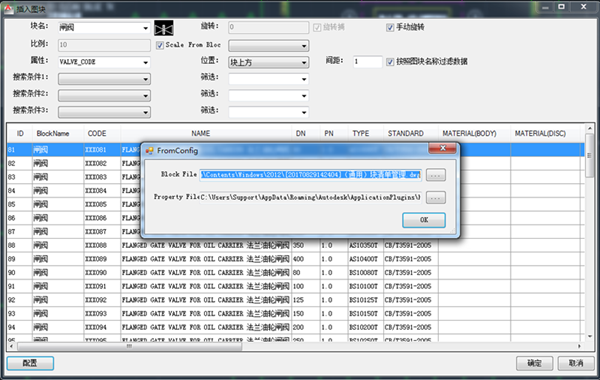Click the AutoCAD icon in the title bar
600x380 pixels.
pyautogui.click(x=8, y=8)
